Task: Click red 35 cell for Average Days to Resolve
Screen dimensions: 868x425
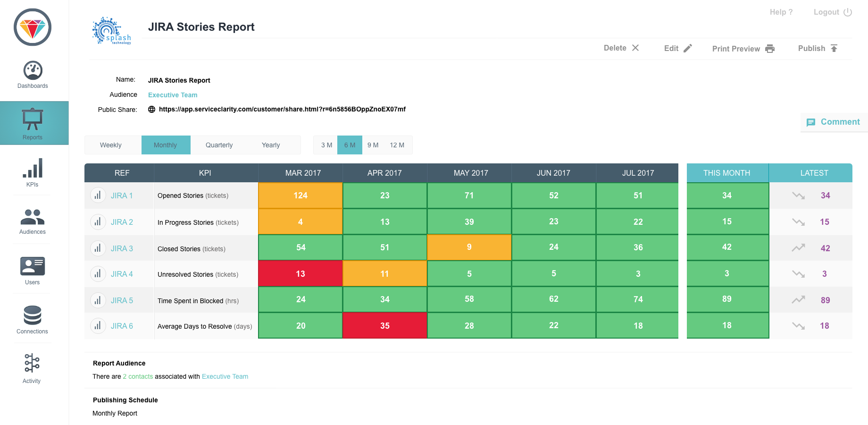Action: coord(385,325)
